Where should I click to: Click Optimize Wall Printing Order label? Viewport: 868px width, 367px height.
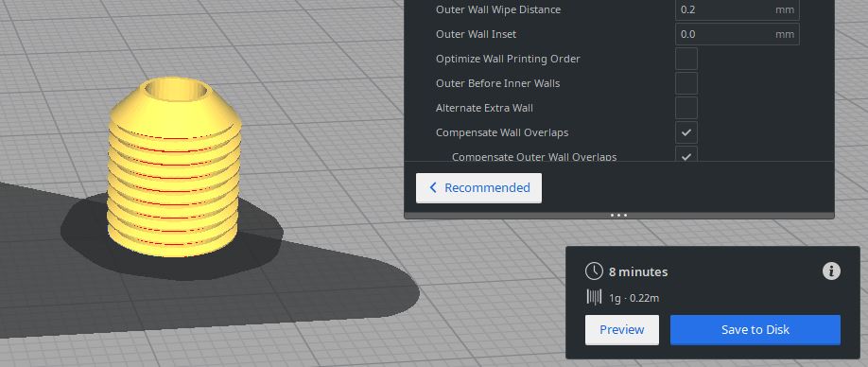point(508,59)
